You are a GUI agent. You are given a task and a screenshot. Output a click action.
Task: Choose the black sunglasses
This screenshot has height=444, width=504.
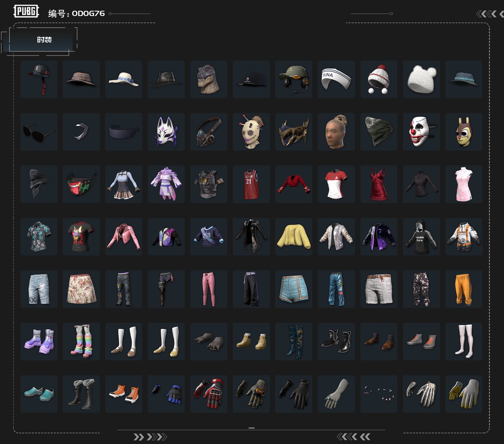click(x=39, y=132)
